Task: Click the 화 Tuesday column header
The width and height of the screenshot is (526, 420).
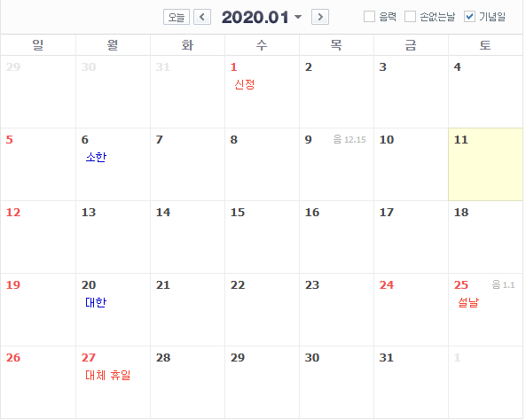Action: point(187,45)
